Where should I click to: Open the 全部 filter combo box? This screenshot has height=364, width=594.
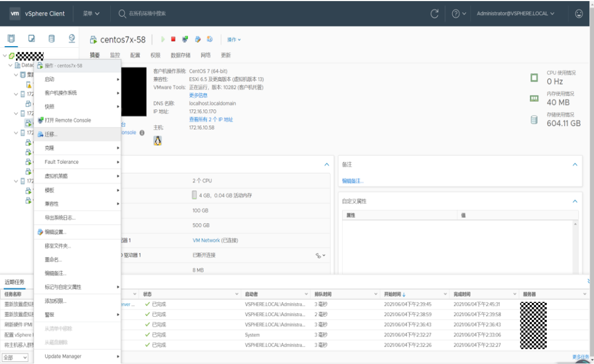[x=15, y=357]
